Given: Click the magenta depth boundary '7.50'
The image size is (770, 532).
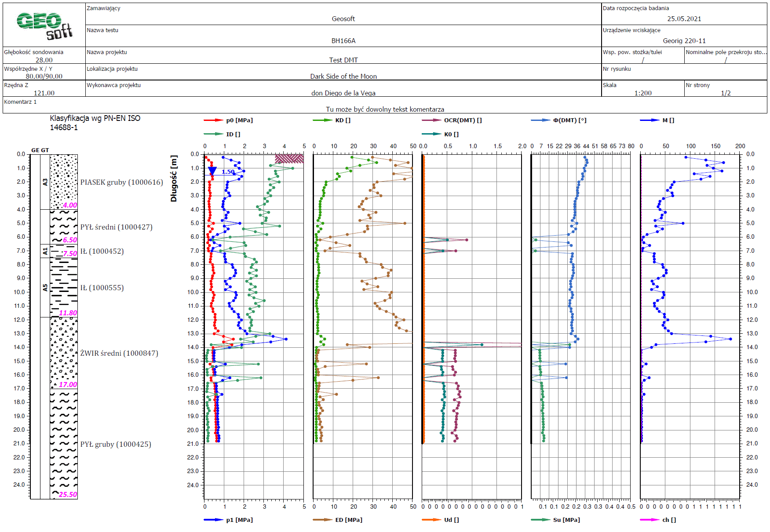Looking at the screenshot, I should 70,254.
